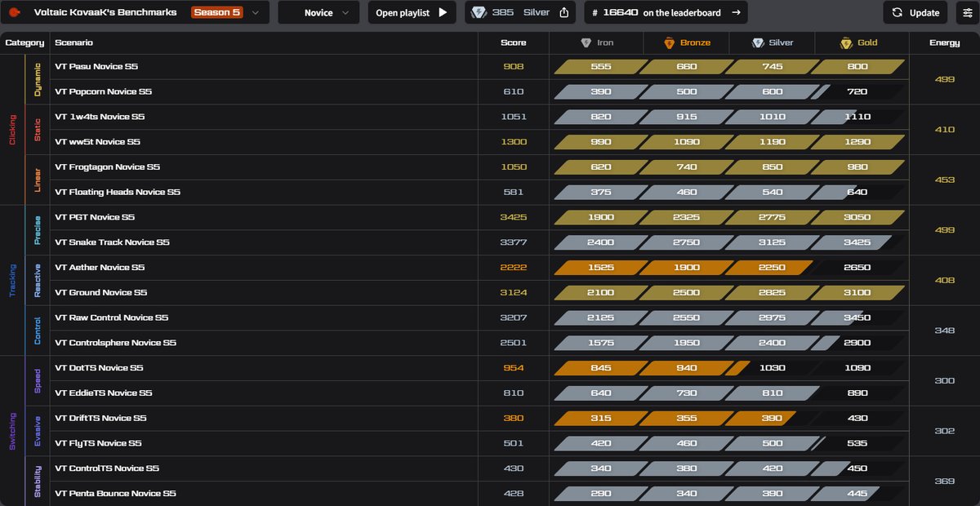Screen dimensions: 980x506
Task: Click the Silver rank badge icon beside 385
Action: click(x=479, y=12)
